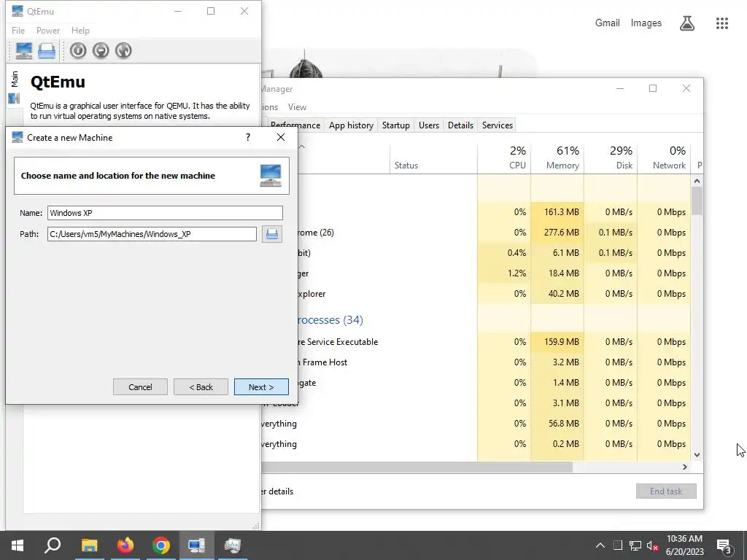747x560 pixels.
Task: Click the 40.2 MB memory cell
Action: point(557,294)
